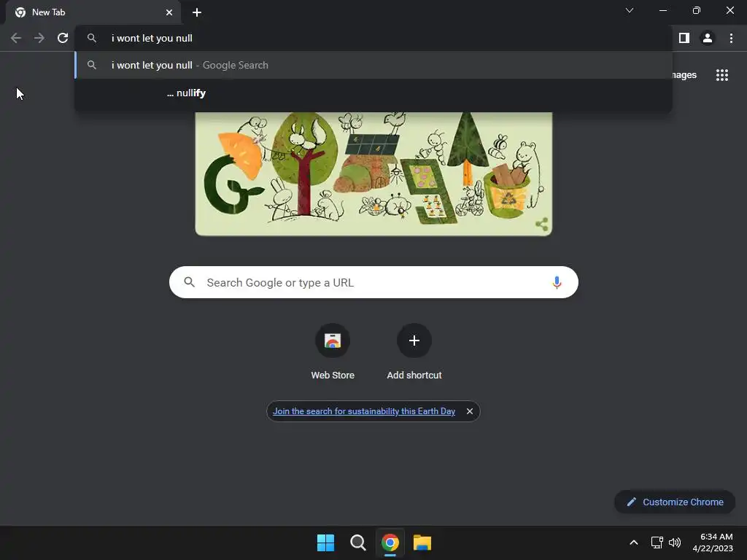
Task: Open the clock showing 6:34 AM
Action: [713, 542]
